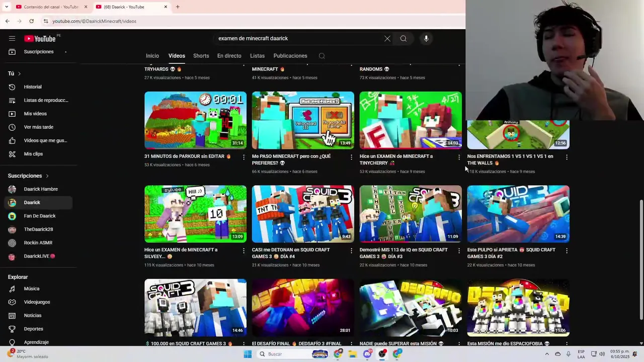The image size is (644, 362).
Task: Click the 31 MINUTOS de PARKOUR thumbnail
Action: (x=195, y=120)
